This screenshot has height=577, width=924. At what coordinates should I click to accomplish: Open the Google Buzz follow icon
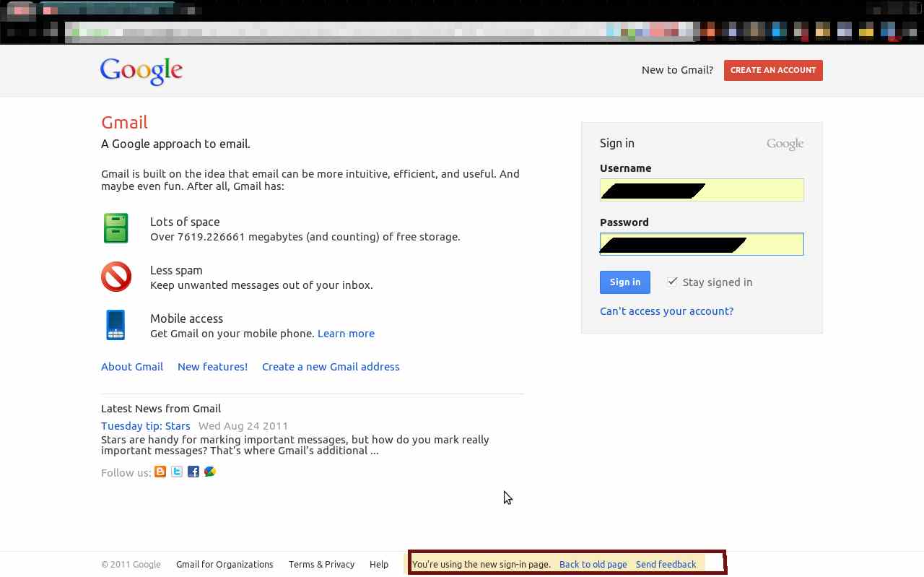(210, 472)
